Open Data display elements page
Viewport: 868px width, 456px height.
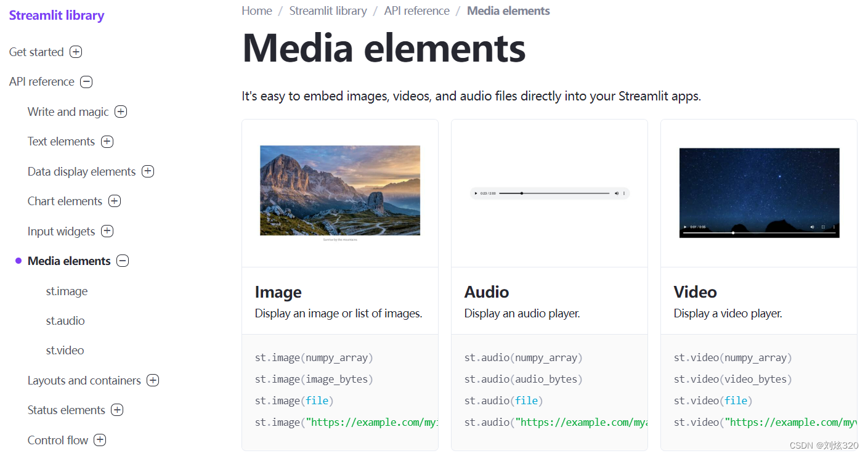coord(82,171)
